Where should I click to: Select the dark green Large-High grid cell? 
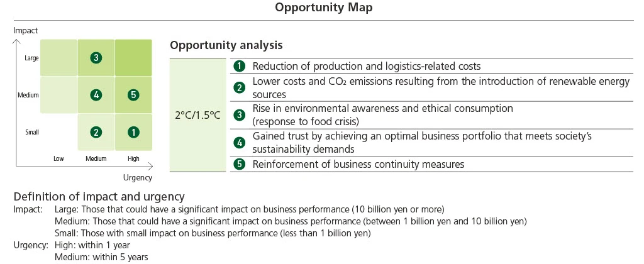[x=133, y=58]
